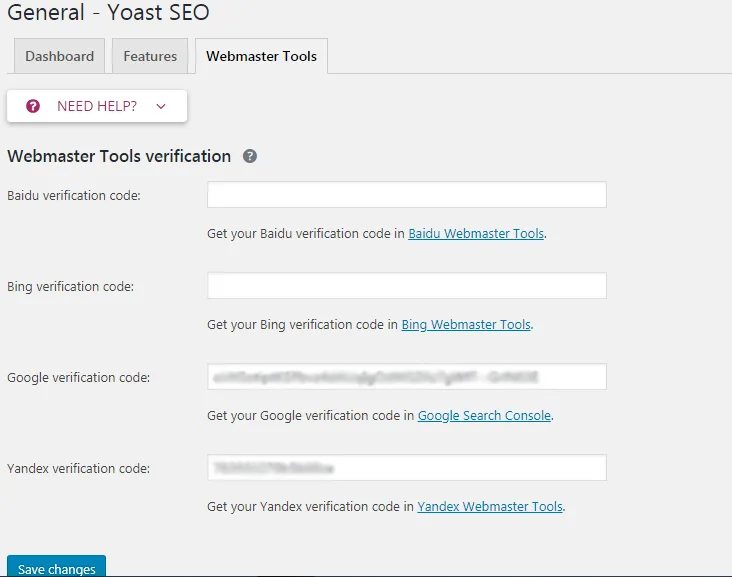732x577 pixels.
Task: Click the General - Yoast SEO title
Action: (108, 12)
